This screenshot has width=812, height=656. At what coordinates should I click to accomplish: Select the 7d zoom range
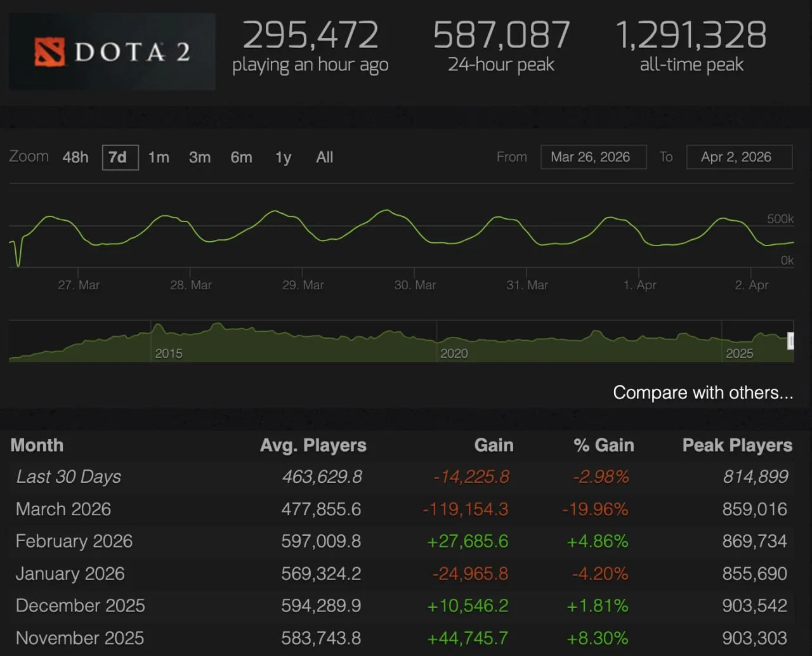click(x=119, y=157)
